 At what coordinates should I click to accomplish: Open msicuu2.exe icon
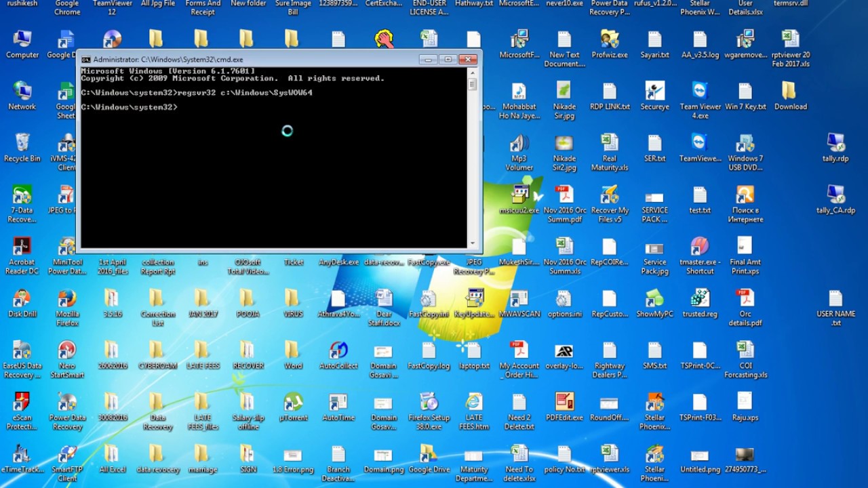pos(519,199)
